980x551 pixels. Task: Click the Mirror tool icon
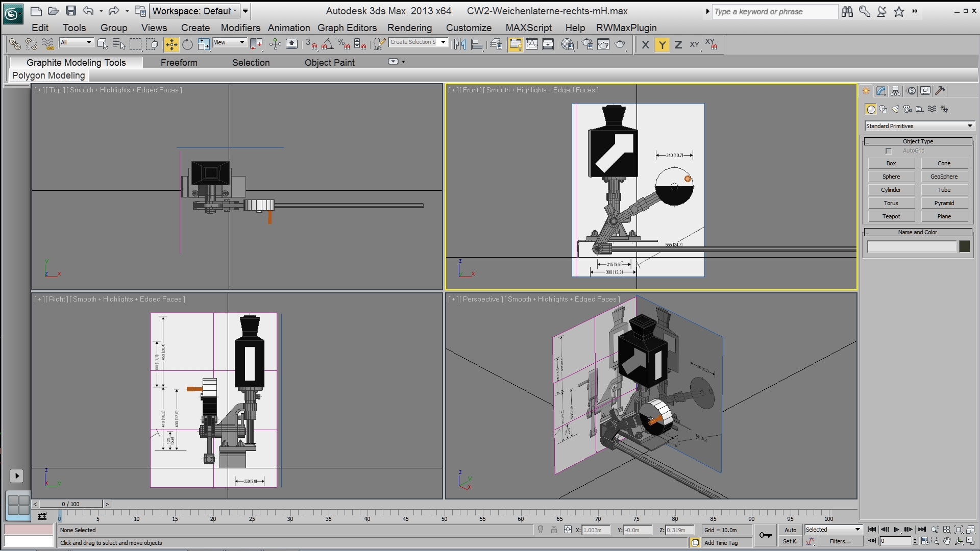click(x=460, y=45)
